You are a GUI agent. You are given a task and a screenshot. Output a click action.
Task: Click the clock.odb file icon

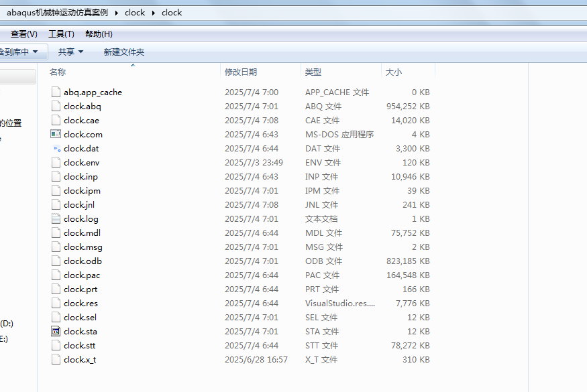click(x=56, y=261)
